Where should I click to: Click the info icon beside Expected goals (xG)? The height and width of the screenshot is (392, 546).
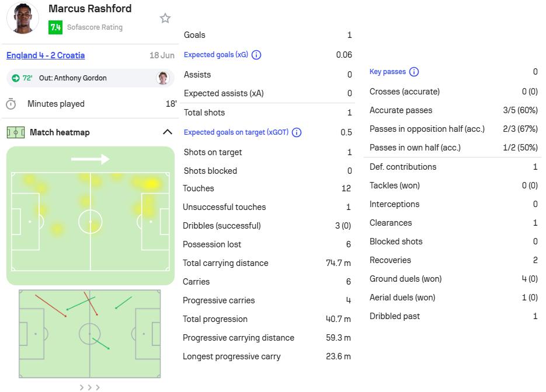[256, 55]
